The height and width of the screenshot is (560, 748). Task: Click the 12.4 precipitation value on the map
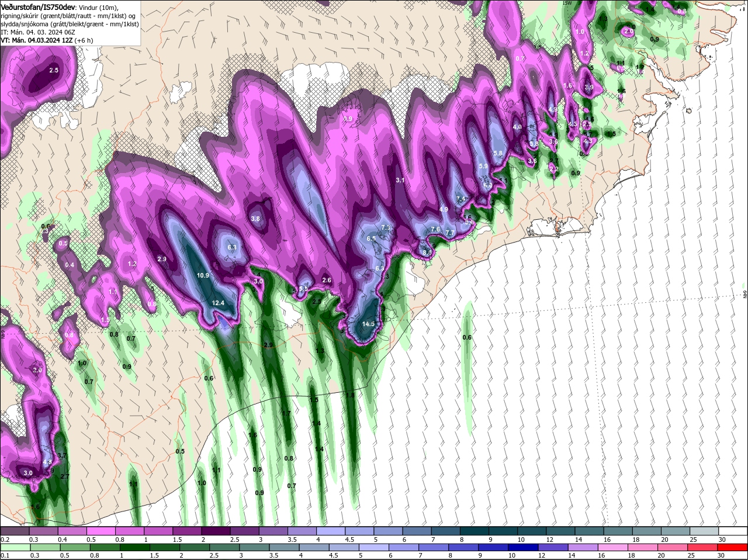click(218, 303)
